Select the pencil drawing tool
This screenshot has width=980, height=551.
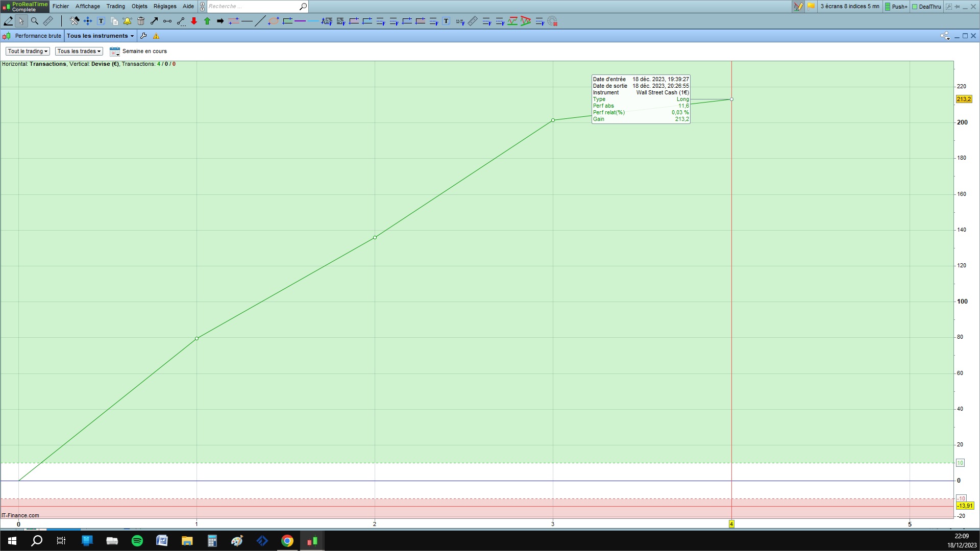coord(8,21)
